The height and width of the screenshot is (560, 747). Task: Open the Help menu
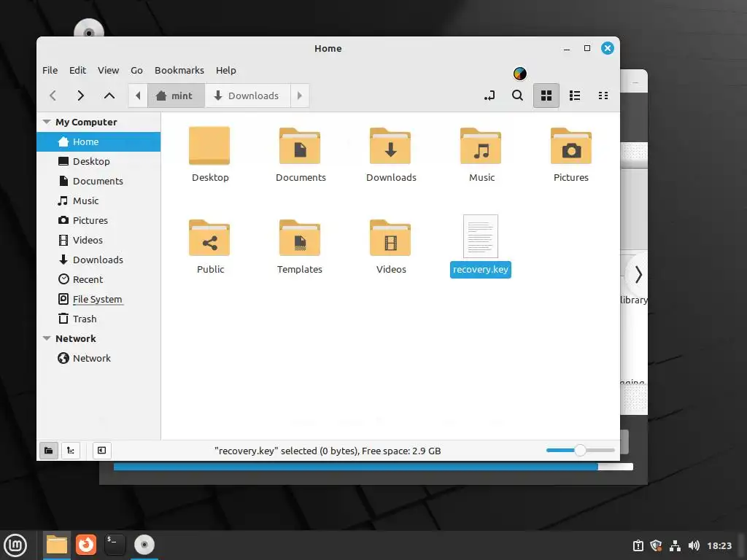[226, 71]
